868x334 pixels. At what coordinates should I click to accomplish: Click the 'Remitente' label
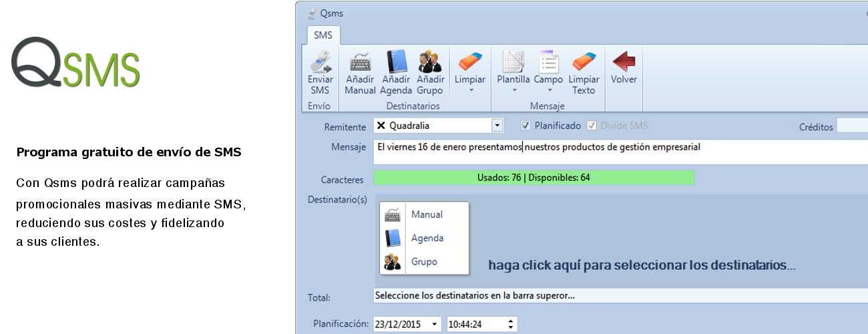click(345, 127)
